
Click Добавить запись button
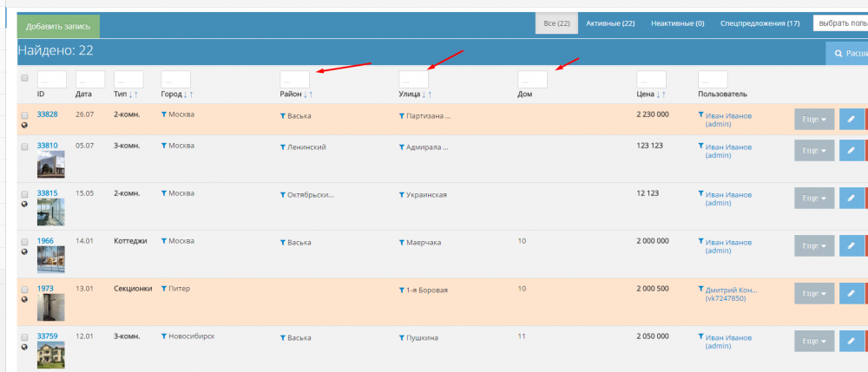(x=59, y=27)
